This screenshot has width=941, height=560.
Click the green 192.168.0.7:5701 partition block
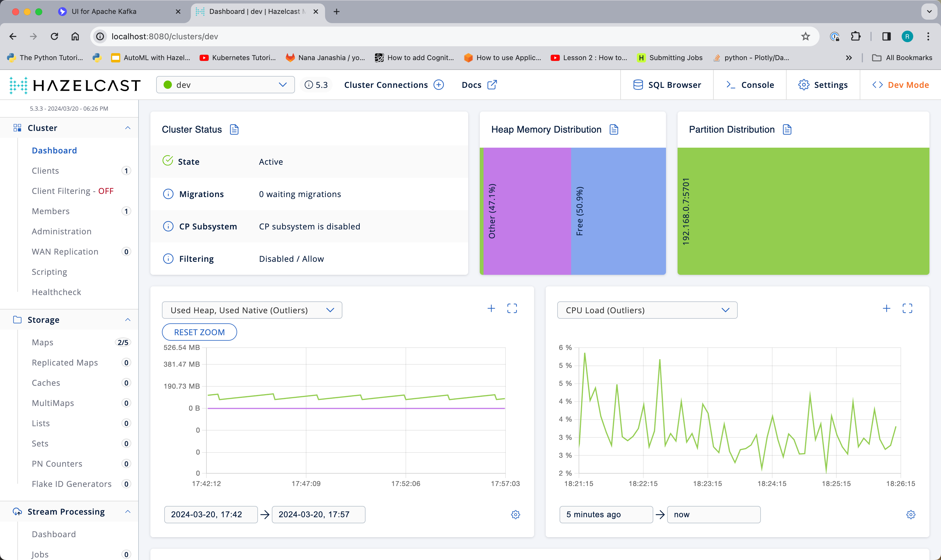(x=803, y=211)
